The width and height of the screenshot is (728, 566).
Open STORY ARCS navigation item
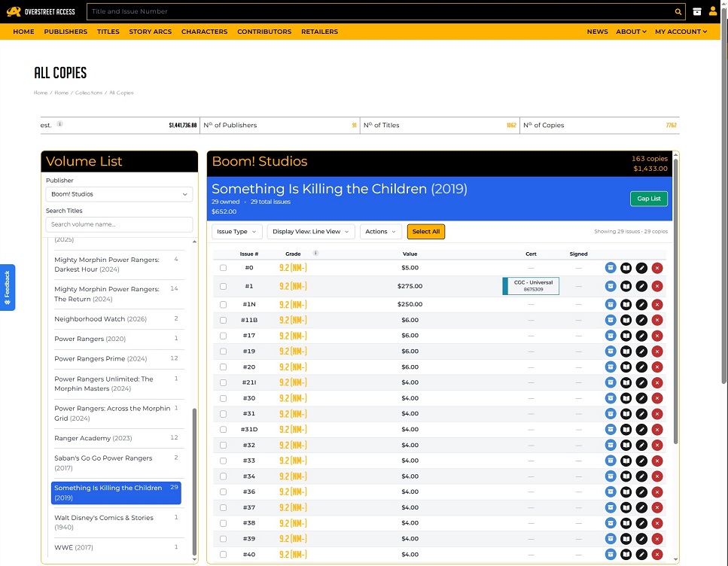pos(151,32)
